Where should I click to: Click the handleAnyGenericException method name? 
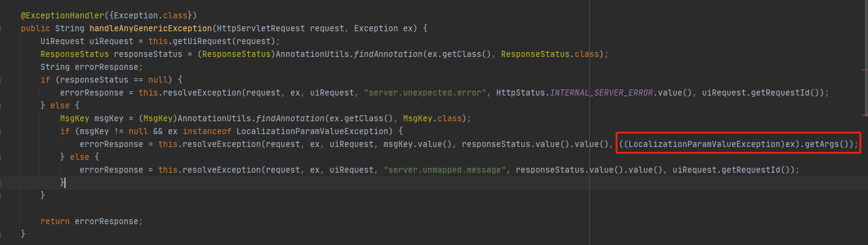(150, 28)
